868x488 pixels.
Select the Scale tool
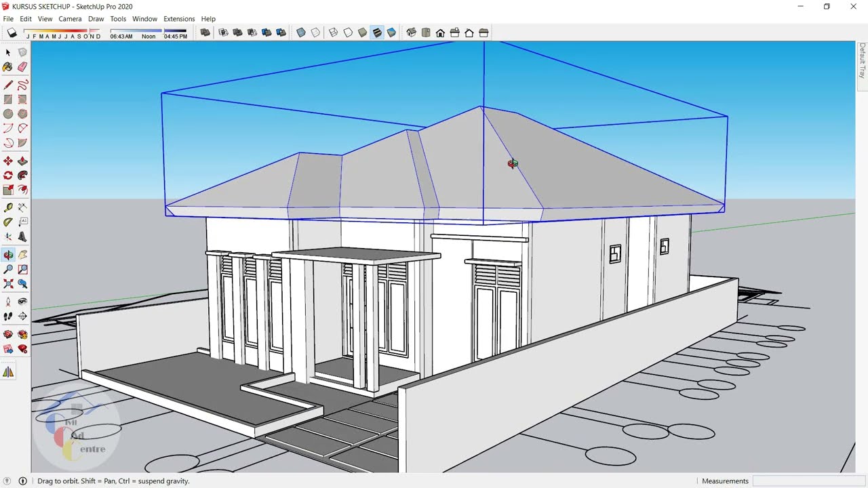click(x=8, y=190)
